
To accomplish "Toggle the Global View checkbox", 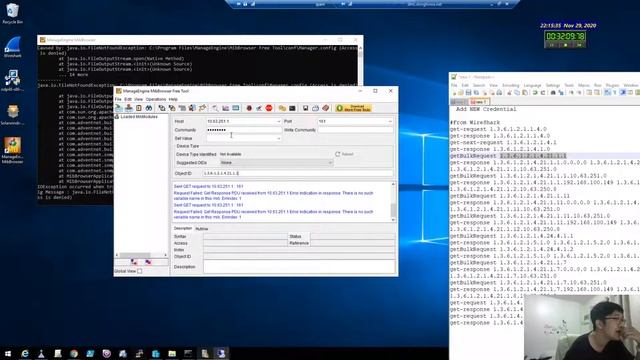I will (x=140, y=271).
